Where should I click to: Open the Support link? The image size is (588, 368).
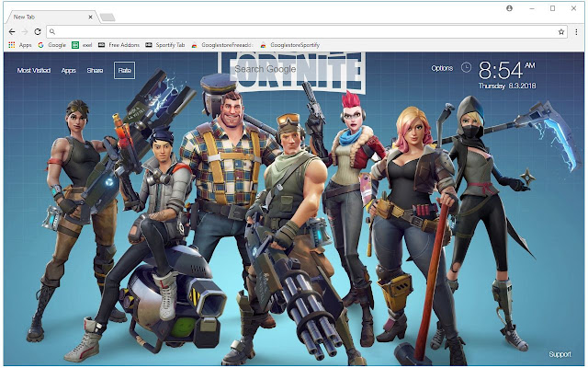pyautogui.click(x=560, y=354)
